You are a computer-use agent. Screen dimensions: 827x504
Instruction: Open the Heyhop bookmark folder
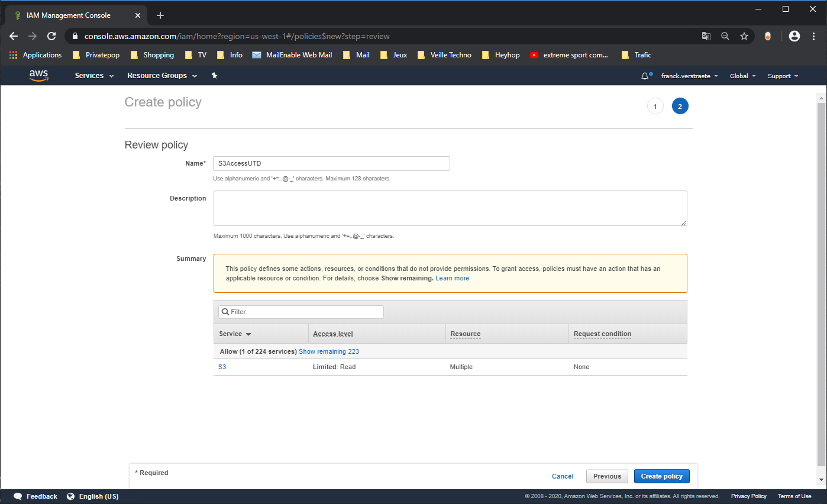[x=500, y=55]
